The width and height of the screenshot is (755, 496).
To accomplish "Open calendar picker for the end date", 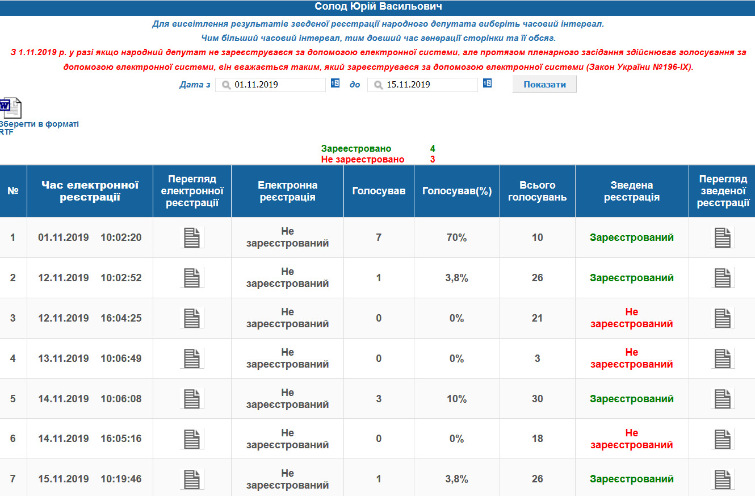I will tap(487, 85).
